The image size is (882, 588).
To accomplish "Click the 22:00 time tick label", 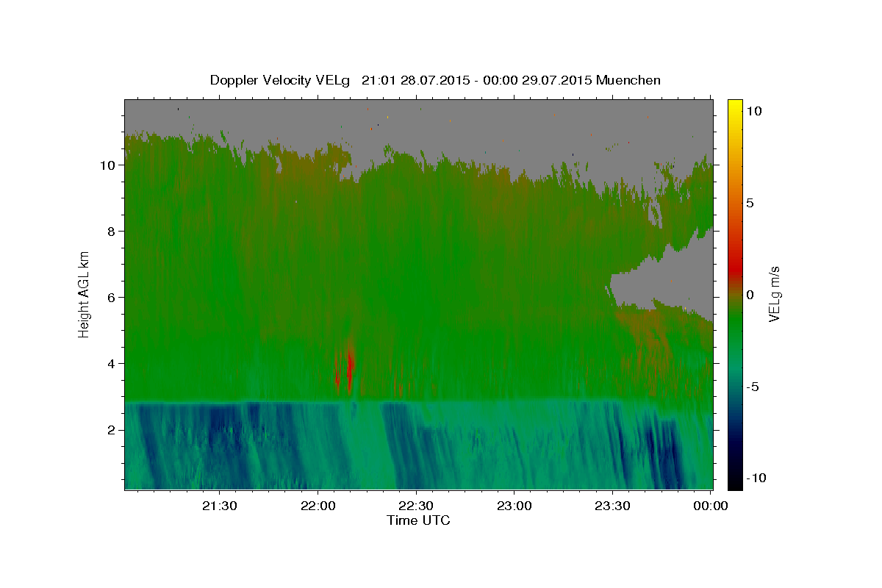I will tap(318, 506).
